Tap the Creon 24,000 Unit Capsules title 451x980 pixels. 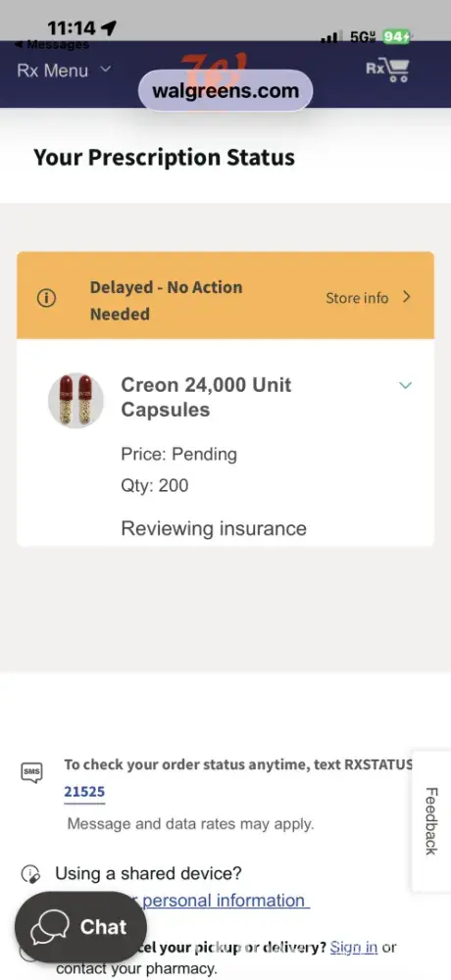point(207,397)
